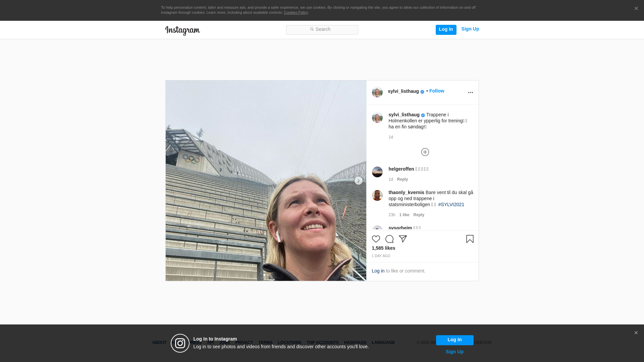The height and width of the screenshot is (362, 644).
Task: Open the comment bubble icon
Action: point(389,239)
